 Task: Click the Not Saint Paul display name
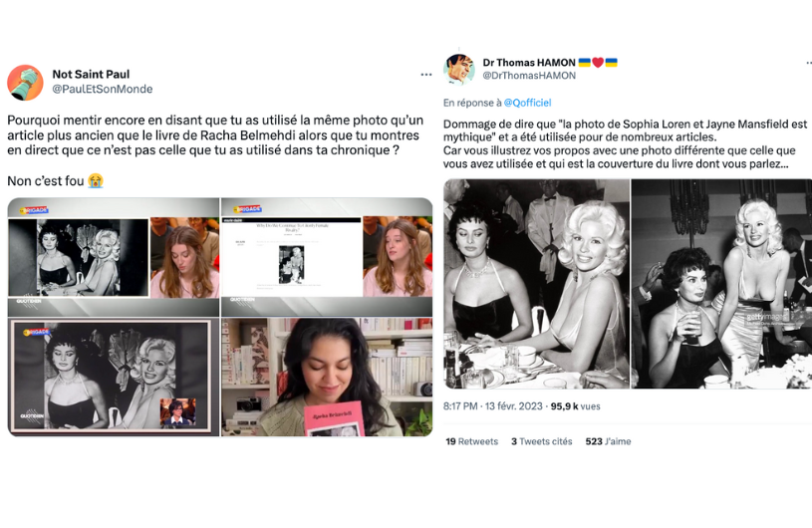coord(91,74)
